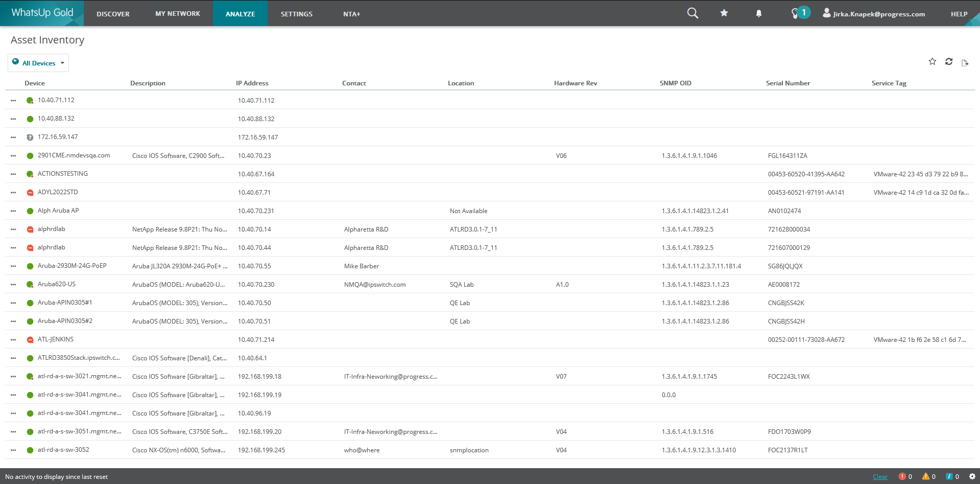Image resolution: width=980 pixels, height=484 pixels.
Task: Open the HELP menu
Action: click(x=959, y=14)
